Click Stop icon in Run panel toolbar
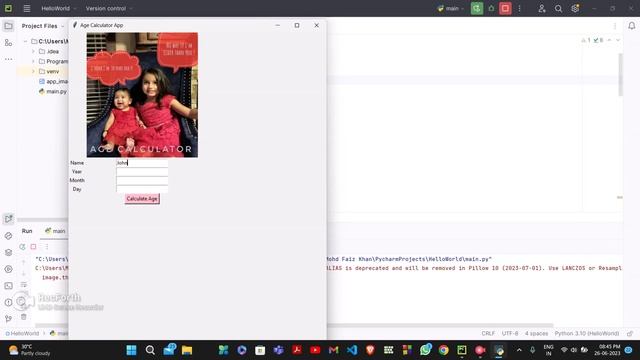Image resolution: width=640 pixels, height=360 pixels. click(x=33, y=247)
